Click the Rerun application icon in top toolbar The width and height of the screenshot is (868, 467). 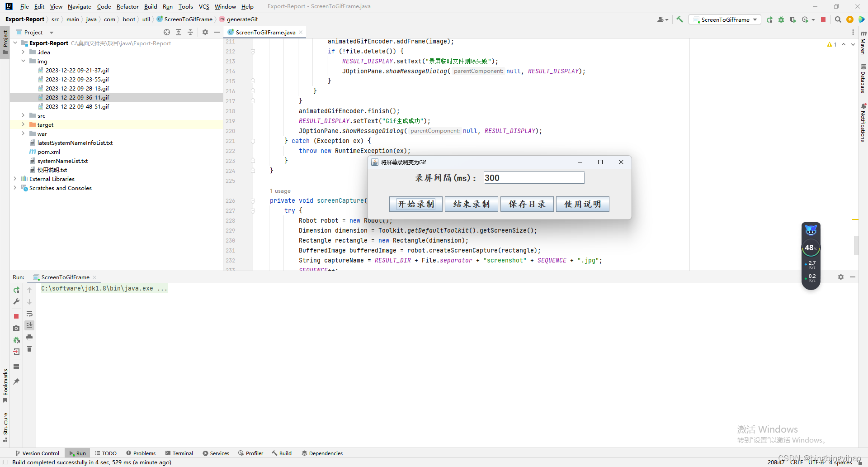tap(769, 19)
